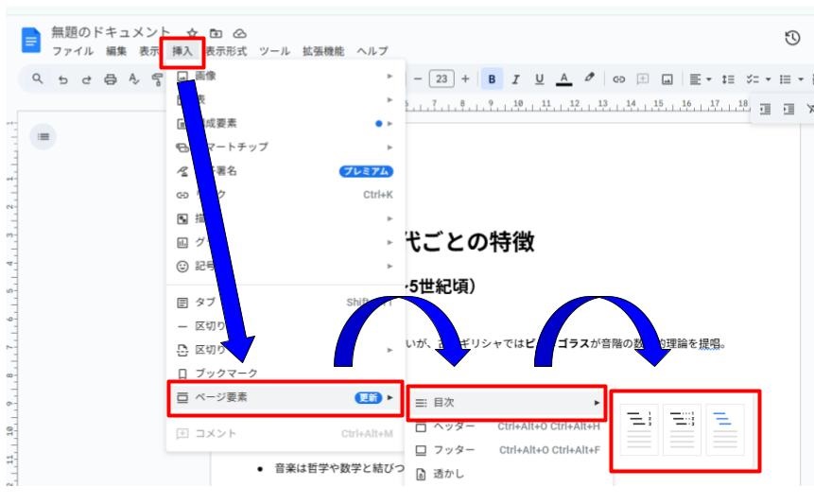Increase font size with the plus button
This screenshot has width=814, height=504.
tap(465, 78)
